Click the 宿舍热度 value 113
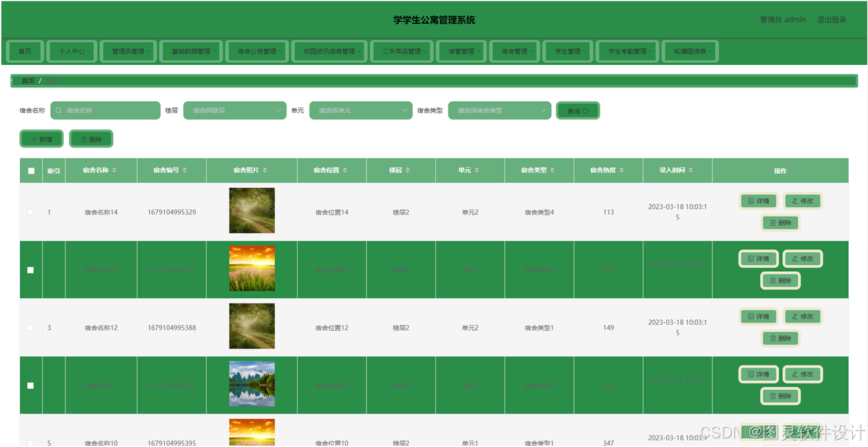868x447 pixels. point(609,212)
